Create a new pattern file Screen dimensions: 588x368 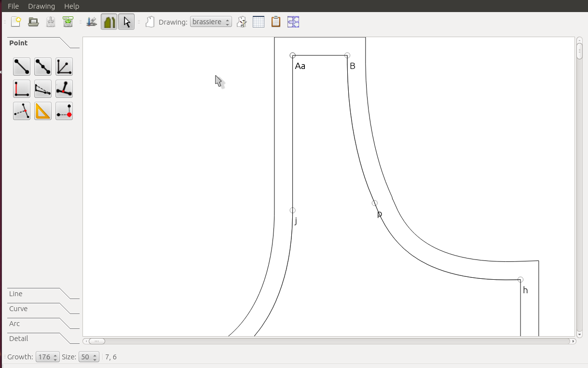15,21
